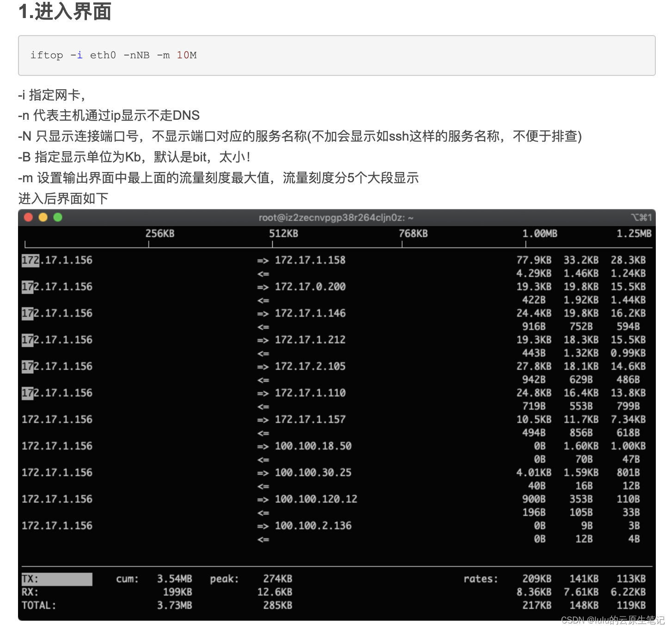Viewport: 672px width, 629px height.
Task: Click cumulative total value 3.73MB
Action: click(x=174, y=605)
